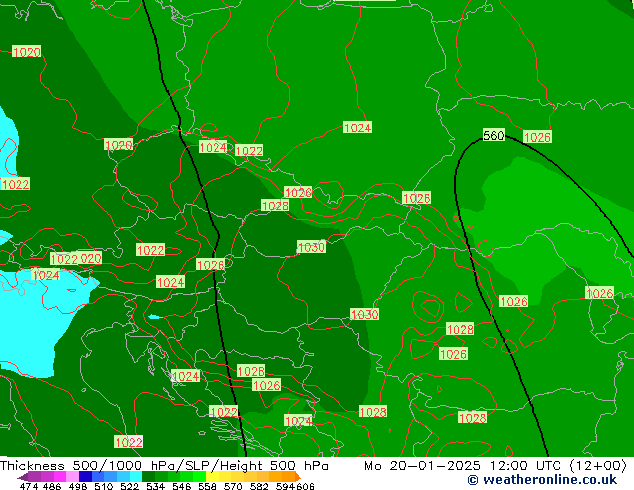The height and width of the screenshot is (490, 634).
Task: Click the legend value 510
Action: (x=104, y=486)
